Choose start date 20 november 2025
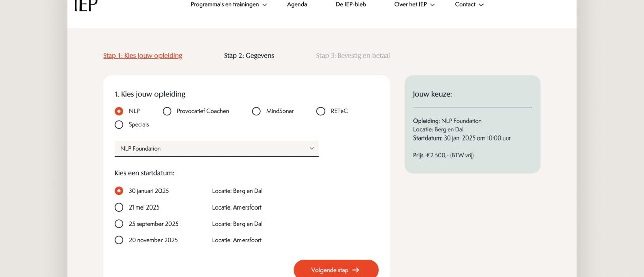Screen dimensions: 644x277 [x=119, y=240]
